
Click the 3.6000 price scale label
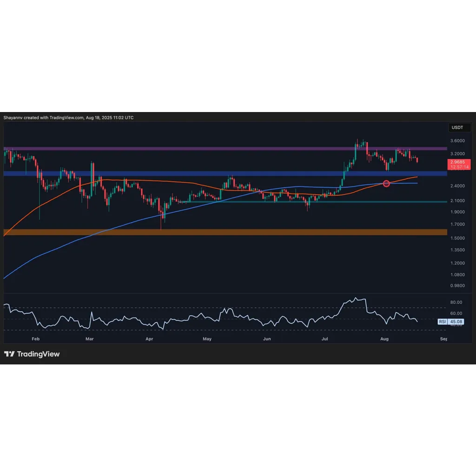(457, 140)
